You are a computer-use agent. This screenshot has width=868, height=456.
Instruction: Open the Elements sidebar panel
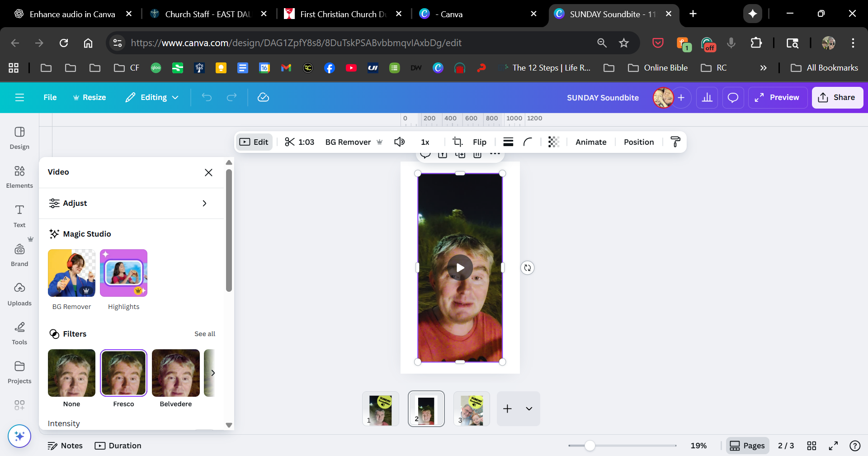[x=19, y=176]
